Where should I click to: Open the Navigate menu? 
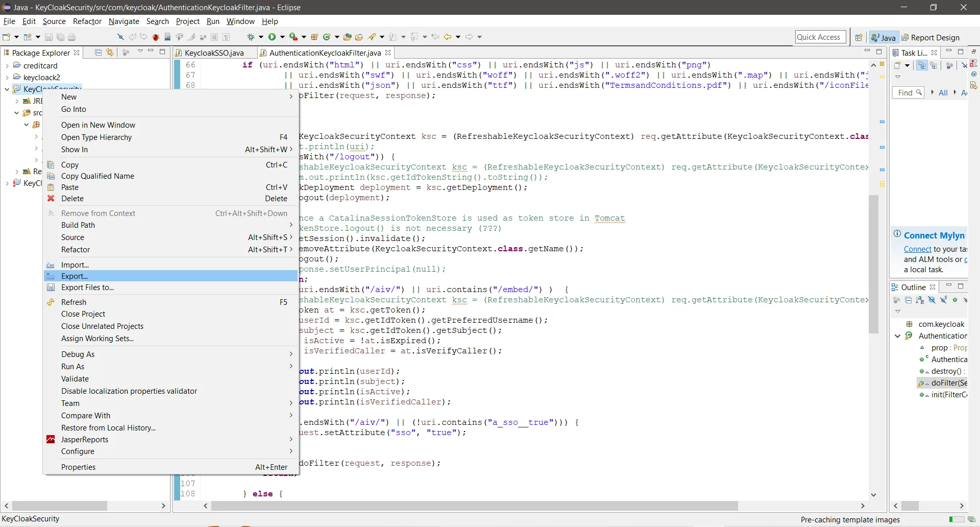tap(124, 21)
